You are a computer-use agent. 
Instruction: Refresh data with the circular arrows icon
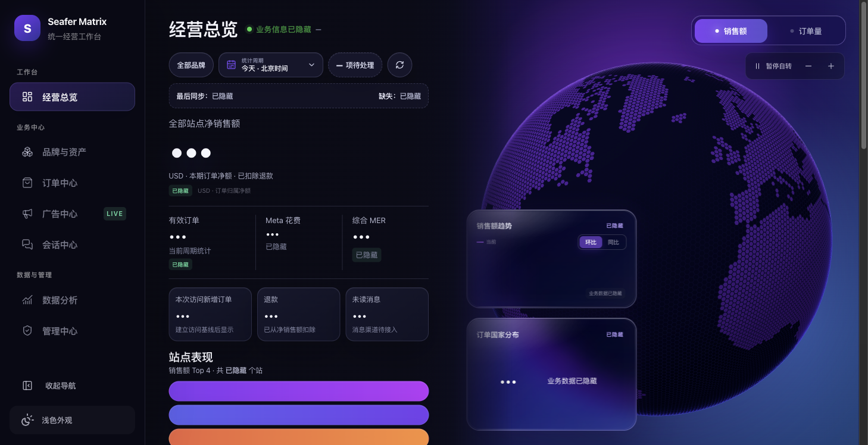pyautogui.click(x=399, y=65)
